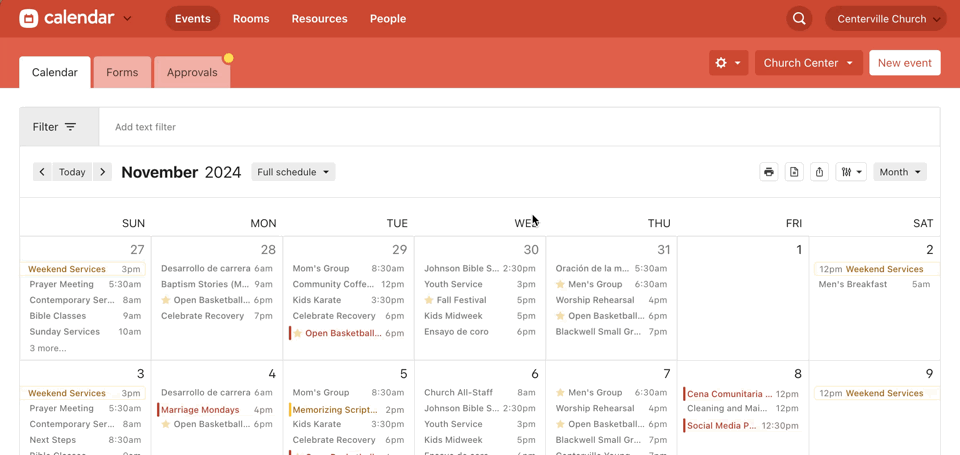Open search with the magnifying glass
This screenshot has height=455, width=960.
799,19
